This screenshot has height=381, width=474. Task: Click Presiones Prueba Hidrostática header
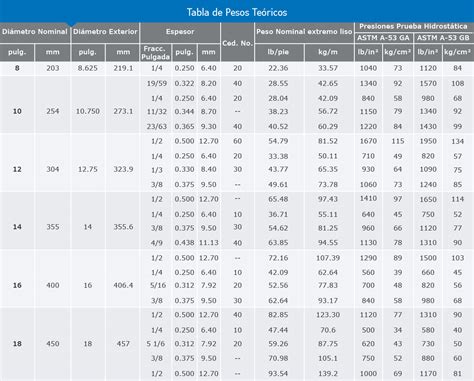413,26
